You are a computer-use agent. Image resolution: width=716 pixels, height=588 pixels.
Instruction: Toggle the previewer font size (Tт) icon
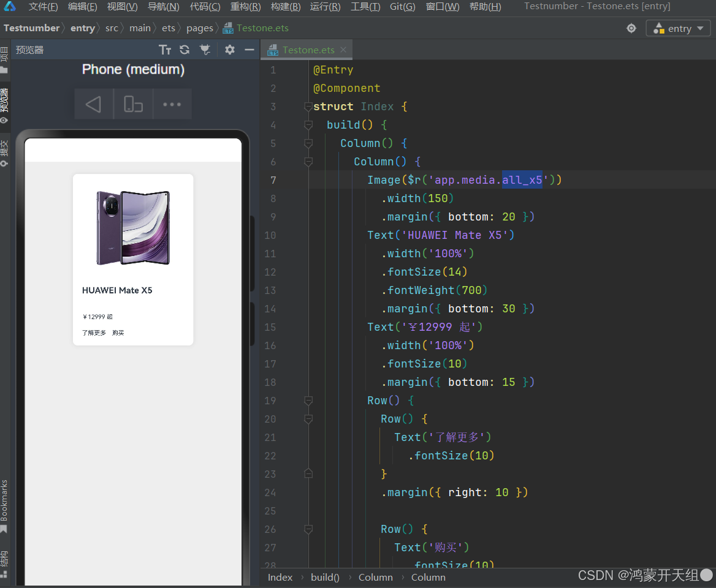pos(165,50)
